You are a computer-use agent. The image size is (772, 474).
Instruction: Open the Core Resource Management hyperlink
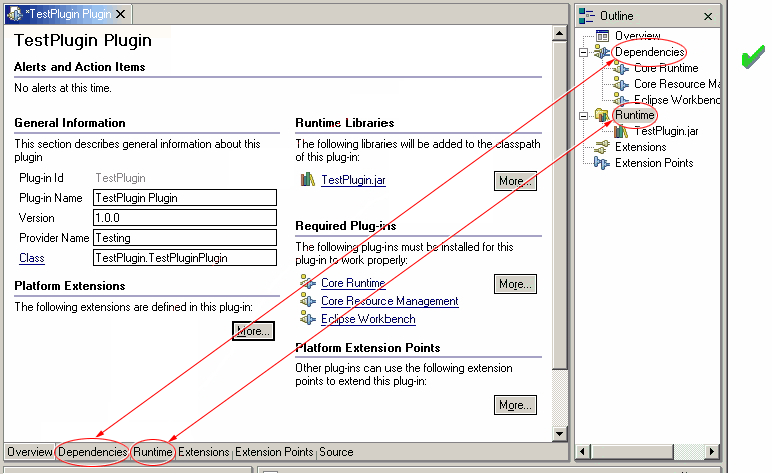pyautogui.click(x=389, y=301)
